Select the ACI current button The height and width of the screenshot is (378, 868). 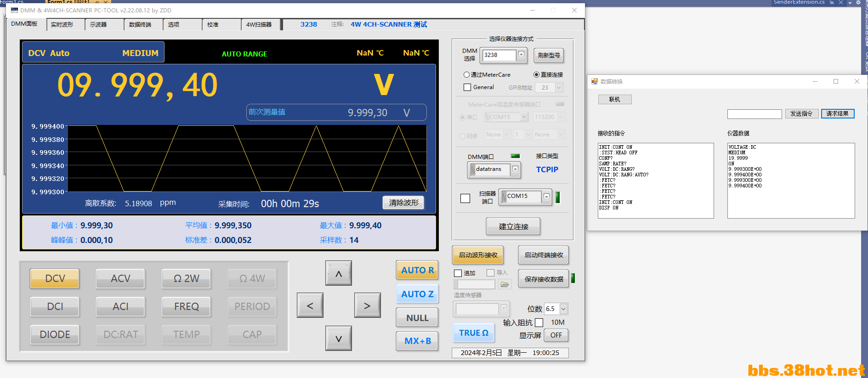(120, 306)
